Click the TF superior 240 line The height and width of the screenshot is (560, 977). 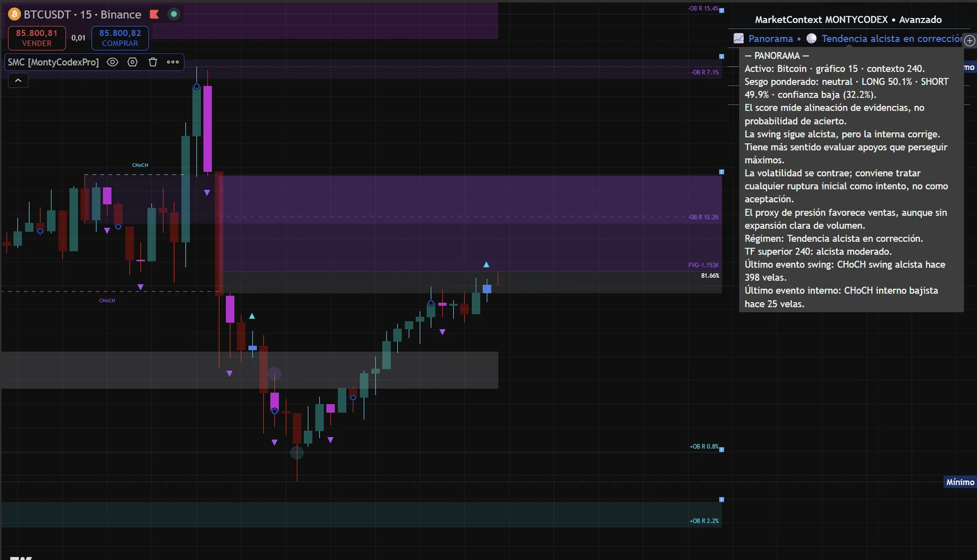(818, 251)
